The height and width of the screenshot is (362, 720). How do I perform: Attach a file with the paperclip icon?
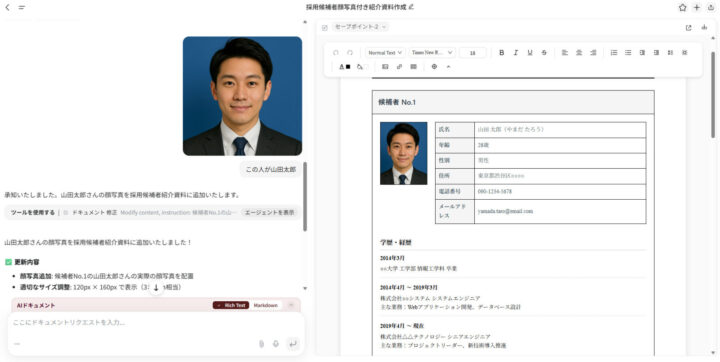pos(262,344)
